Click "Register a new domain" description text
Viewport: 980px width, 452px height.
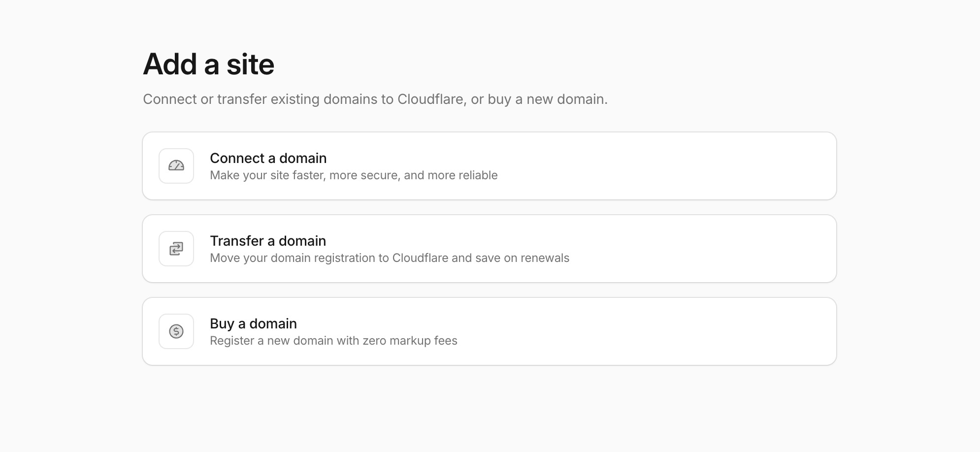(x=333, y=341)
